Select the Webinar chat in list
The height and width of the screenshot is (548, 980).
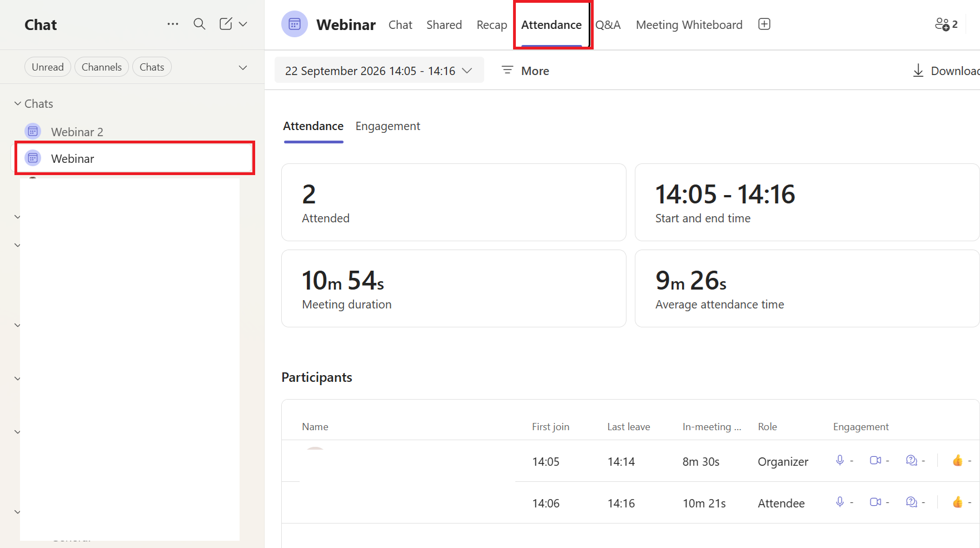135,158
